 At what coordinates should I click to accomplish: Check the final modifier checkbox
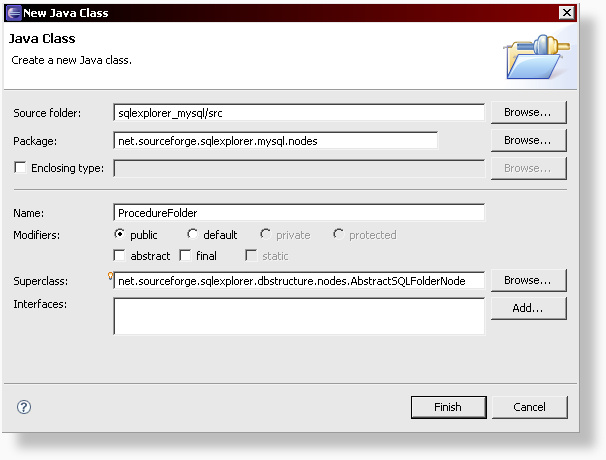pyautogui.click(x=185, y=256)
